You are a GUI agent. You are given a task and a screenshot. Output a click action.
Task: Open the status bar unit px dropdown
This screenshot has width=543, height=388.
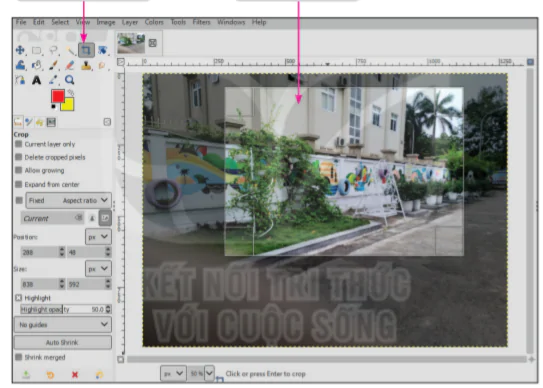(173, 374)
